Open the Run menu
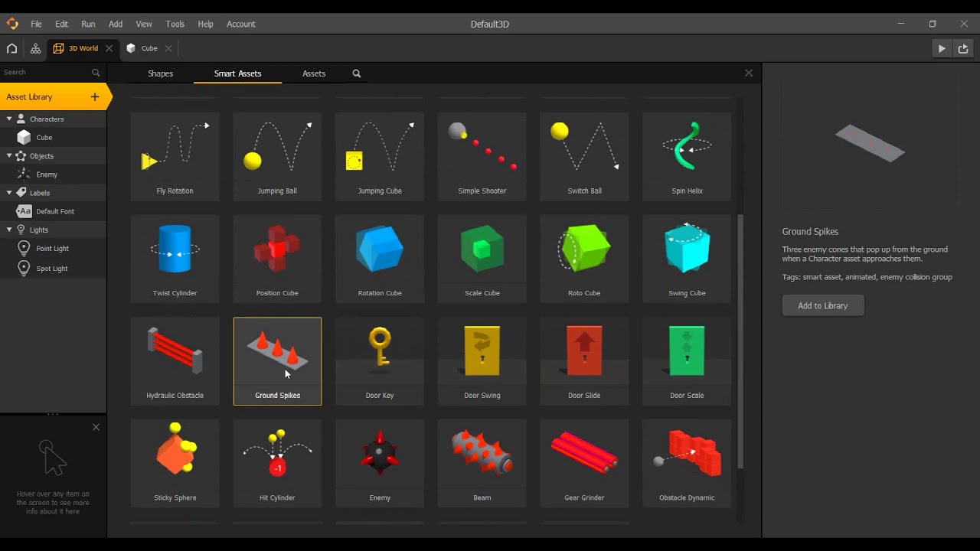The image size is (980, 551). tap(88, 24)
